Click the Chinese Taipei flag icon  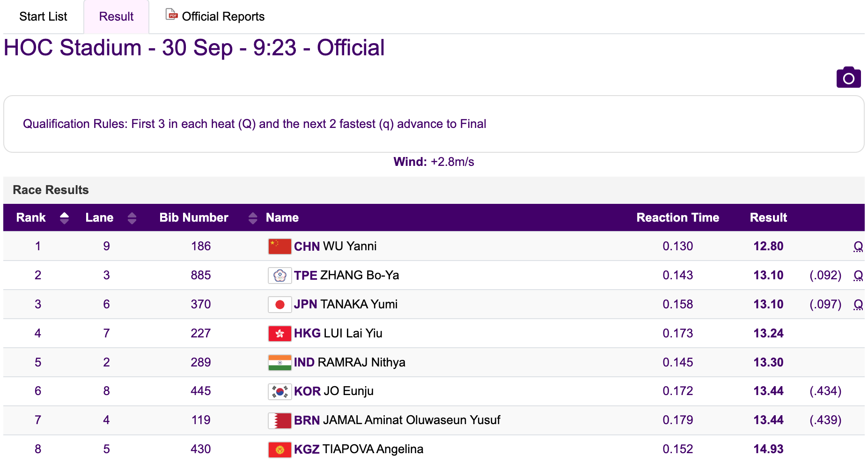[280, 275]
